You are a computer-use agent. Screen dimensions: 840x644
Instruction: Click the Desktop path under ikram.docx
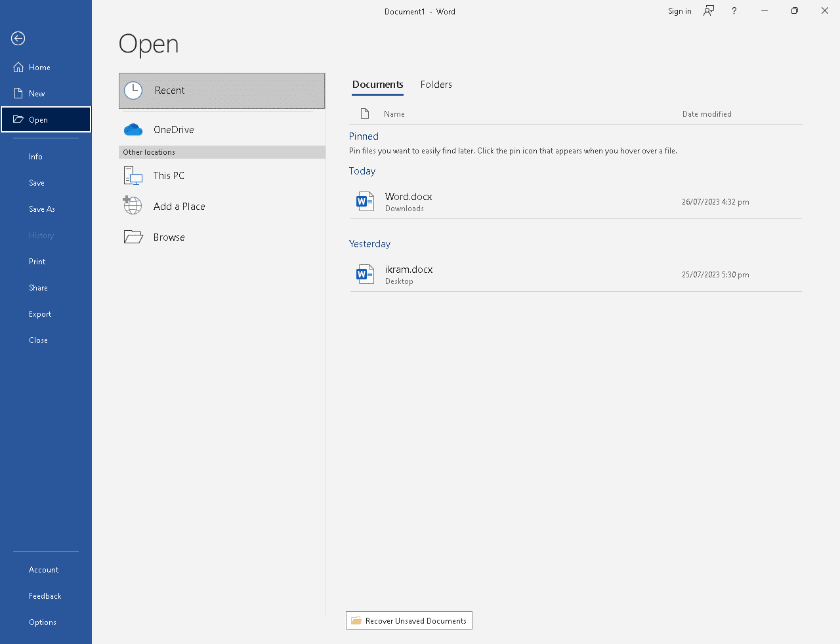click(x=399, y=281)
